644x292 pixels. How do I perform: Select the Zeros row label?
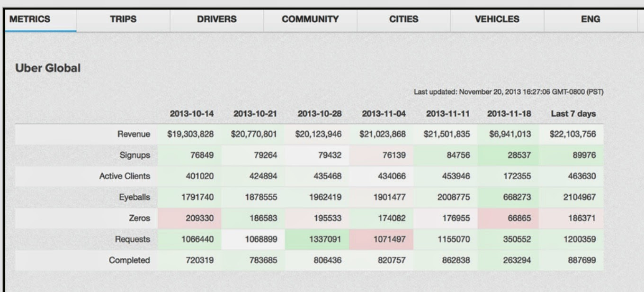(139, 219)
